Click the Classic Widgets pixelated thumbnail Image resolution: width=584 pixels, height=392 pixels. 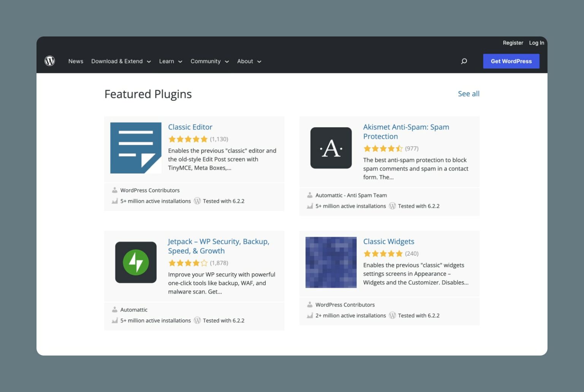coord(330,262)
